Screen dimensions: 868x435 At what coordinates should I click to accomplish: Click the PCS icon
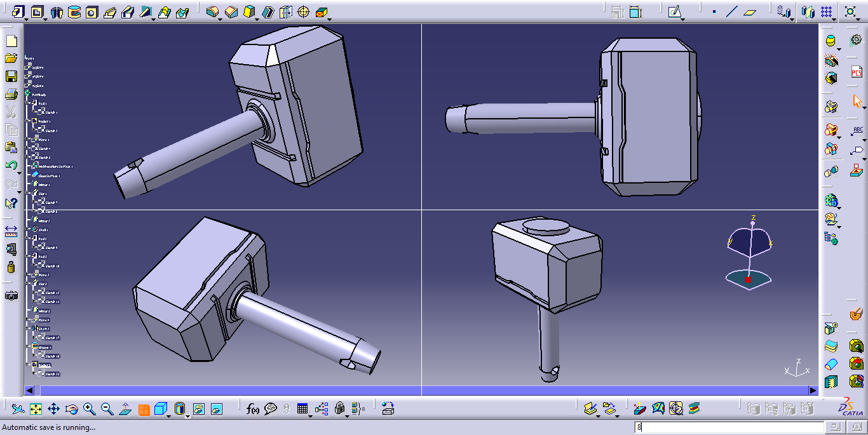tap(857, 72)
